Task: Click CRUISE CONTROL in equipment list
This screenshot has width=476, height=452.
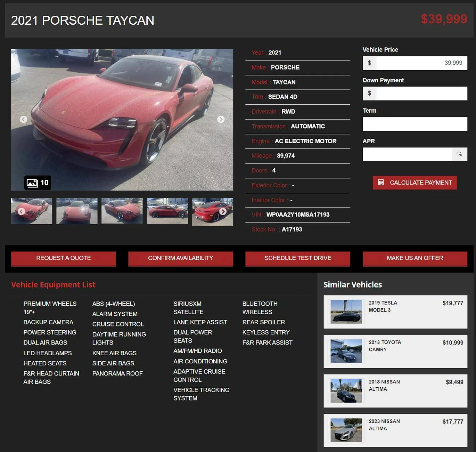Action: 118,324
